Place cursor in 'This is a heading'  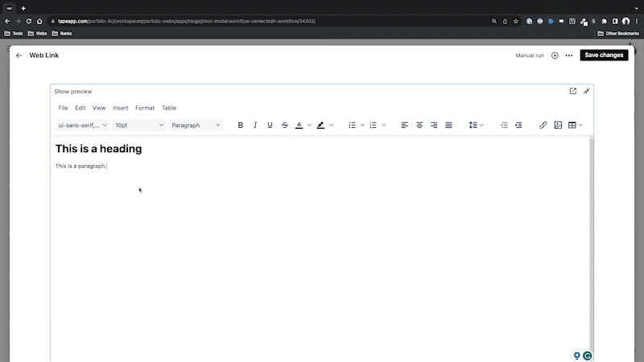pos(98,149)
